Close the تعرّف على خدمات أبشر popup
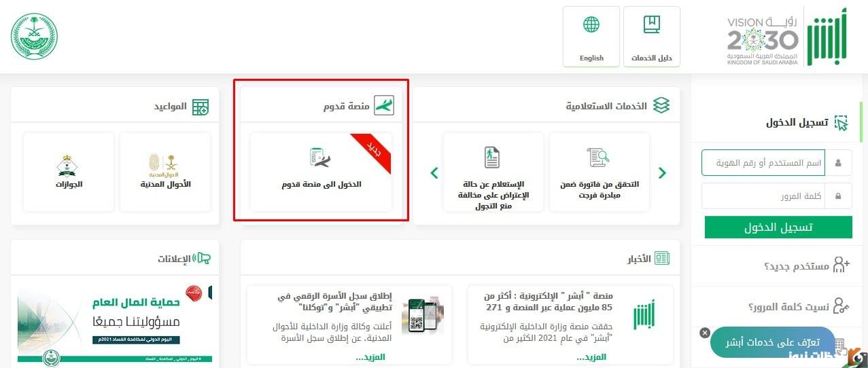Viewport: 868px width, 368px height. 705,333
